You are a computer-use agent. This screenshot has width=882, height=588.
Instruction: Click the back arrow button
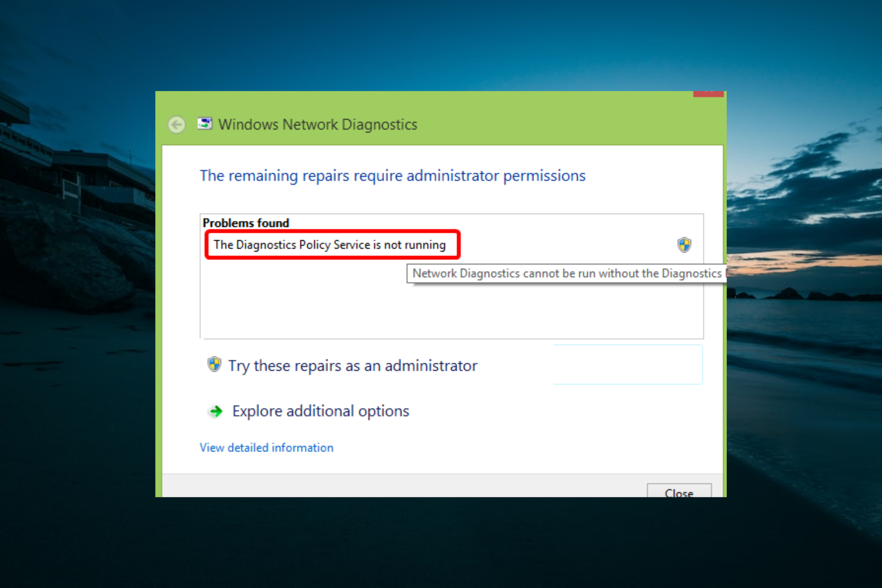pyautogui.click(x=176, y=124)
